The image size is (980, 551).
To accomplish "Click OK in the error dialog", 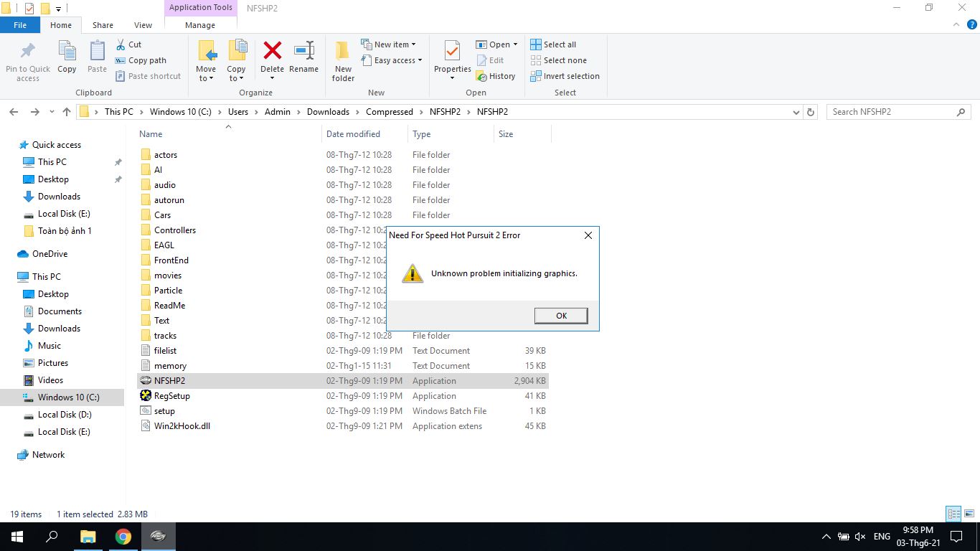I will point(561,316).
